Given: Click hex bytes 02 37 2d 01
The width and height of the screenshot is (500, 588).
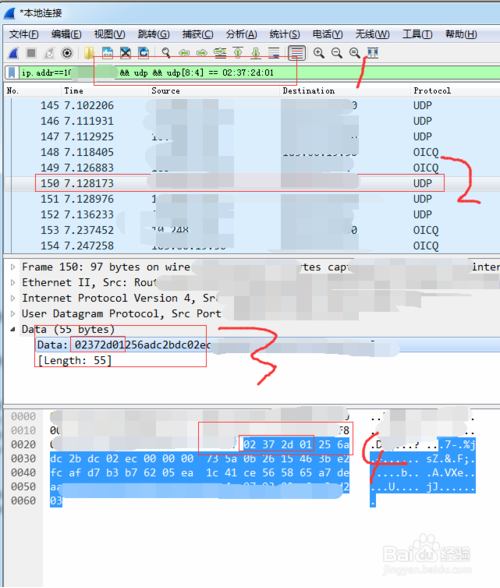Looking at the screenshot, I should pyautogui.click(x=278, y=445).
